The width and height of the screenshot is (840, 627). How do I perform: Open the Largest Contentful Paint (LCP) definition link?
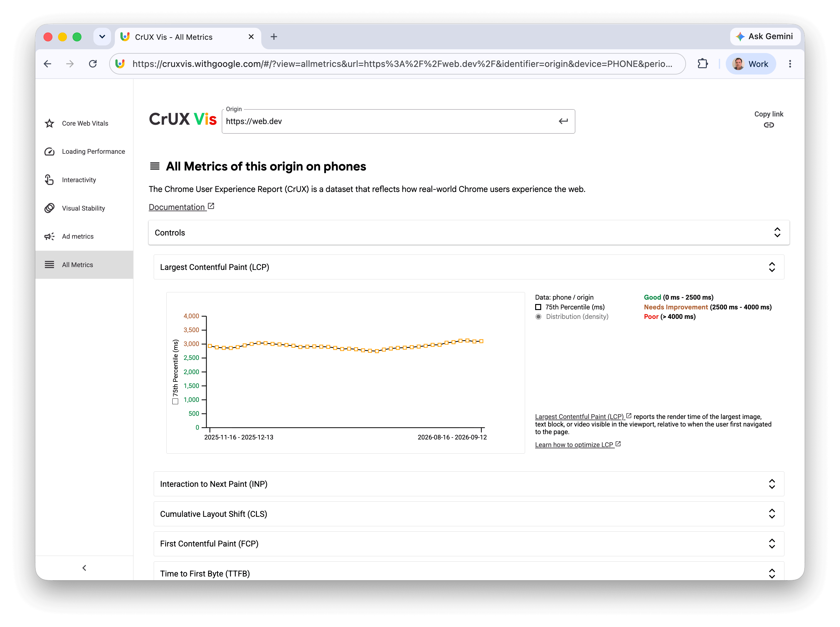(583, 416)
